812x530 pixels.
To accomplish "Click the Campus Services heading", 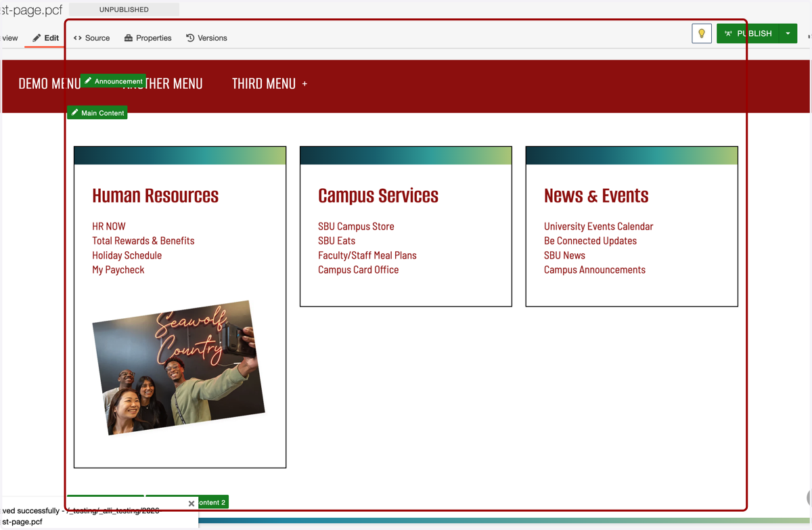I will (x=378, y=196).
